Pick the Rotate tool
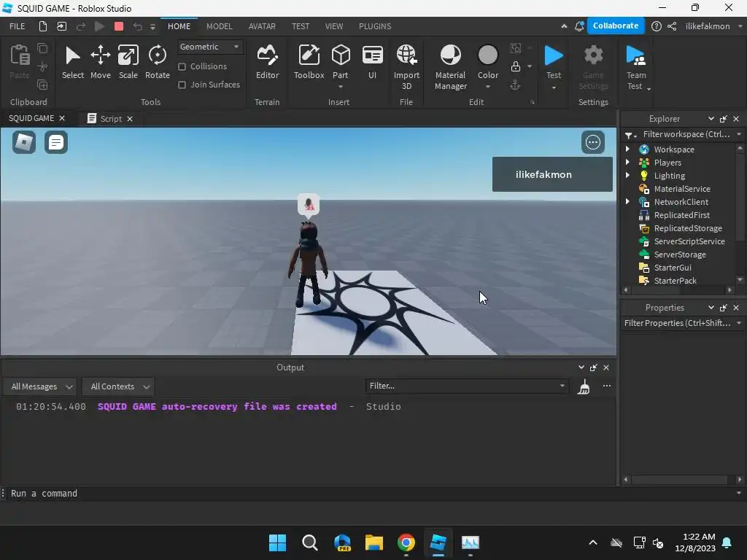 158,62
